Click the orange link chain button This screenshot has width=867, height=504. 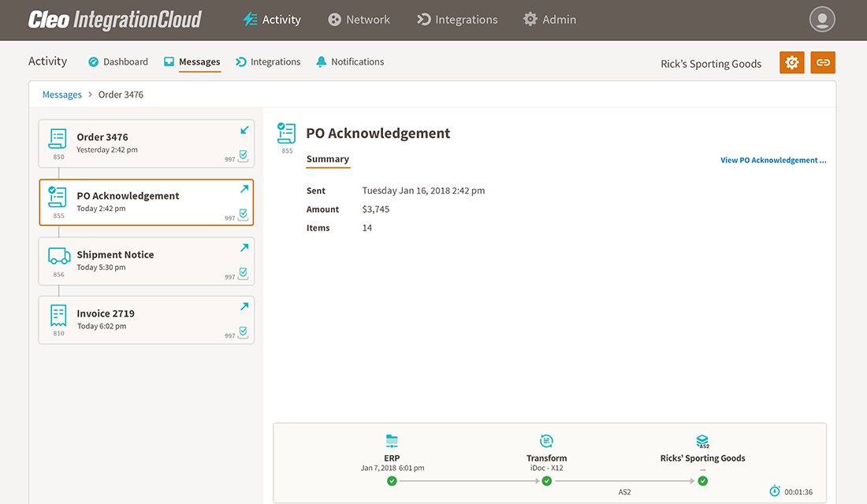coord(823,62)
